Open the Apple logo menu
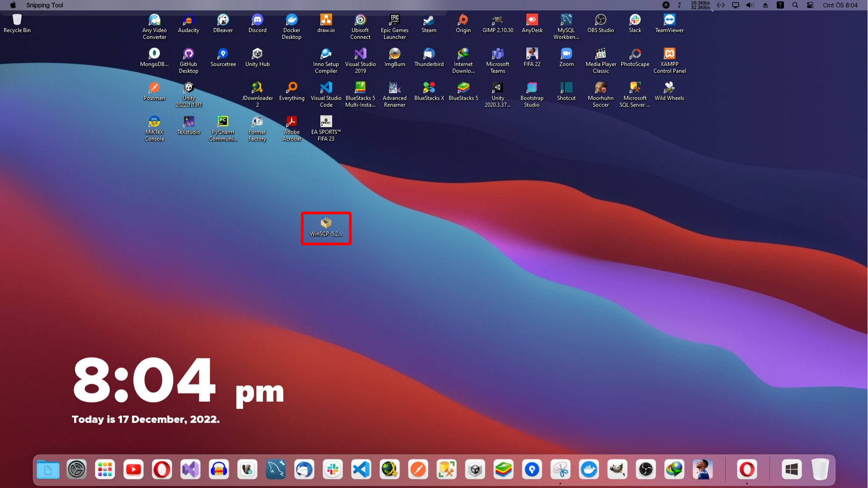Image resolution: width=868 pixels, height=488 pixels. [13, 5]
